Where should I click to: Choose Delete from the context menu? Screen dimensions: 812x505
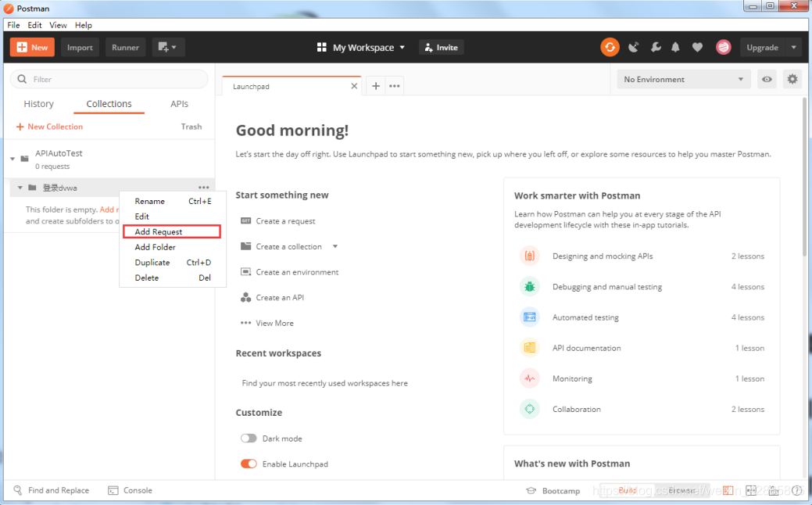pyautogui.click(x=173, y=278)
